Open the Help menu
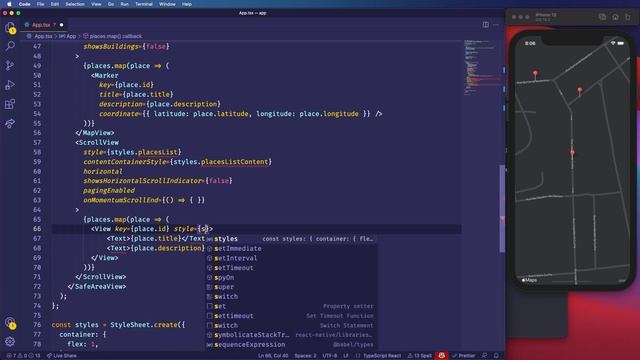 [187, 4]
